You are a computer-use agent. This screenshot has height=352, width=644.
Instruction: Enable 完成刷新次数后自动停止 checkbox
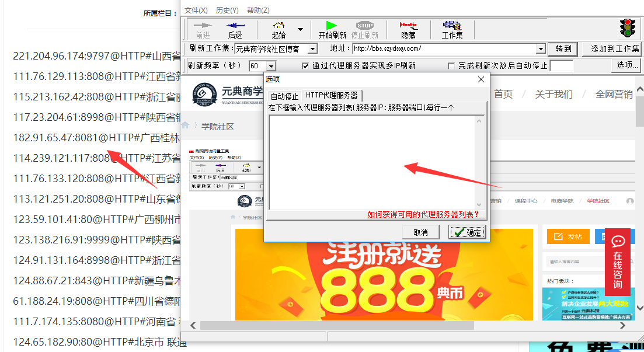tap(451, 66)
